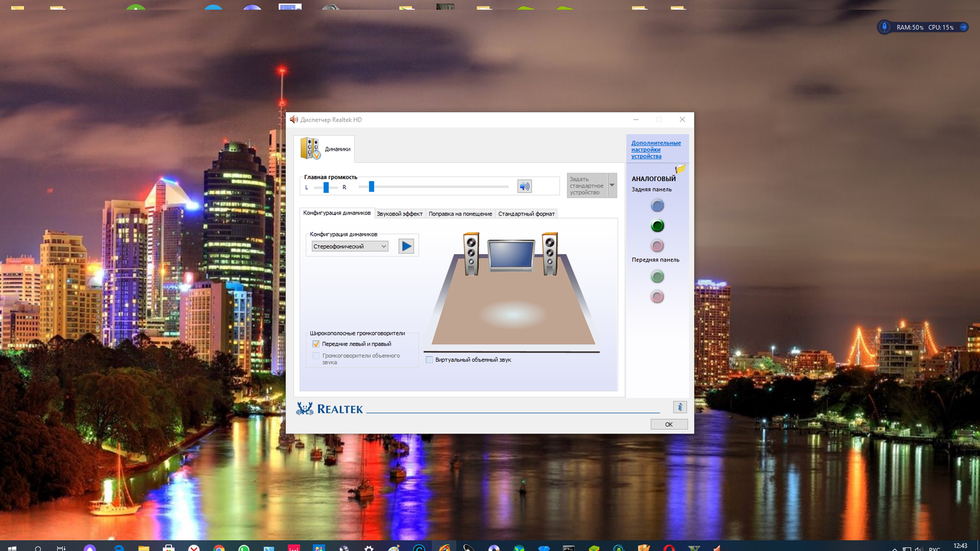The height and width of the screenshot is (551, 980).
Task: Play the speaker test sound
Action: tap(406, 246)
